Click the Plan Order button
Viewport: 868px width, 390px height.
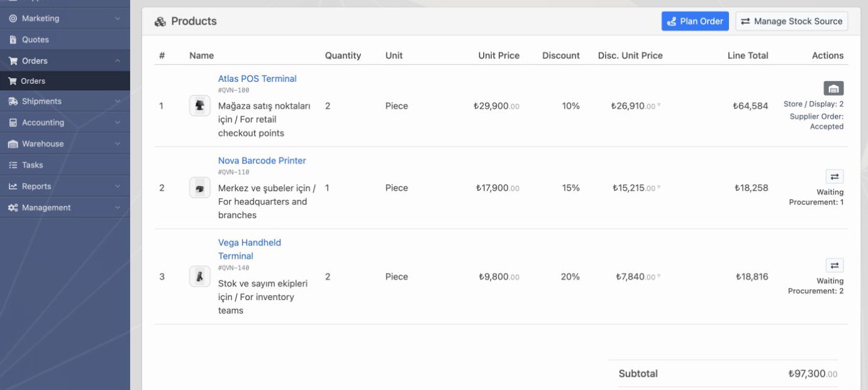695,21
